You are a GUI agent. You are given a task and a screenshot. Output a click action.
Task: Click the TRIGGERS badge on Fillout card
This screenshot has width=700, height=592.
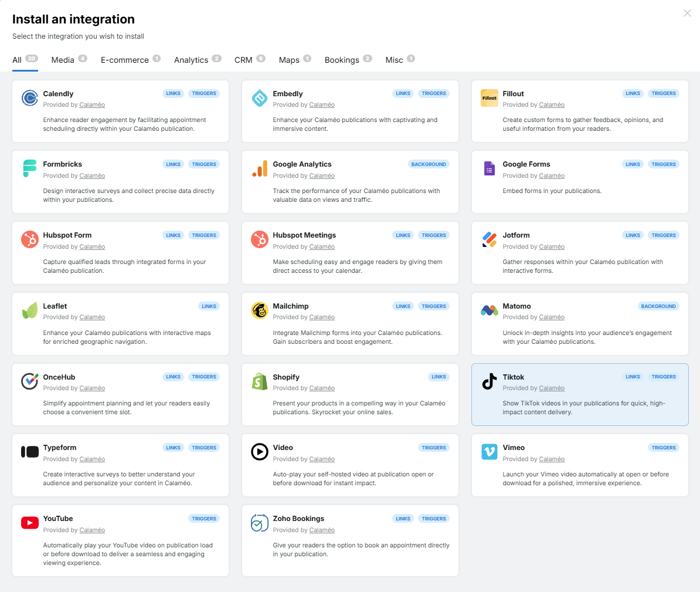(664, 93)
